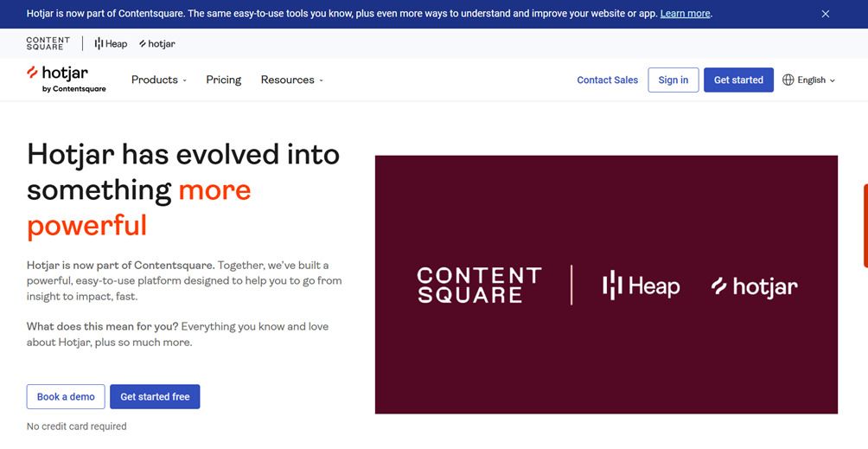Open the Learn more link in banner
Image resolution: width=868 pixels, height=449 pixels.
coord(685,14)
